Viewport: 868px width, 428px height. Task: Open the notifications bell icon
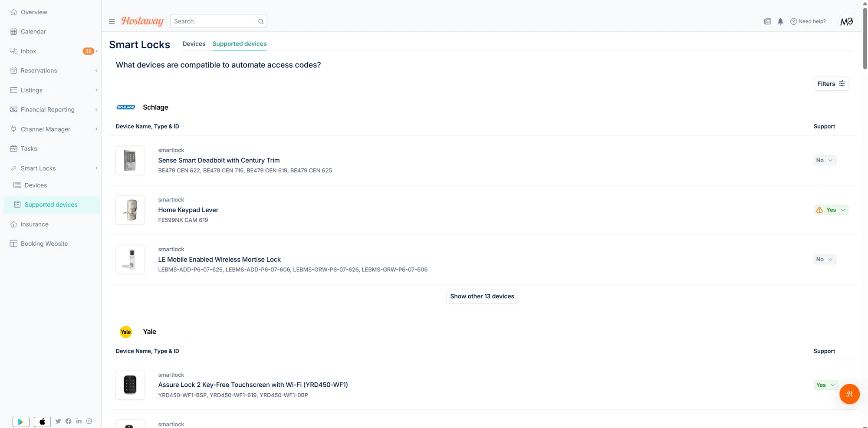click(x=780, y=21)
